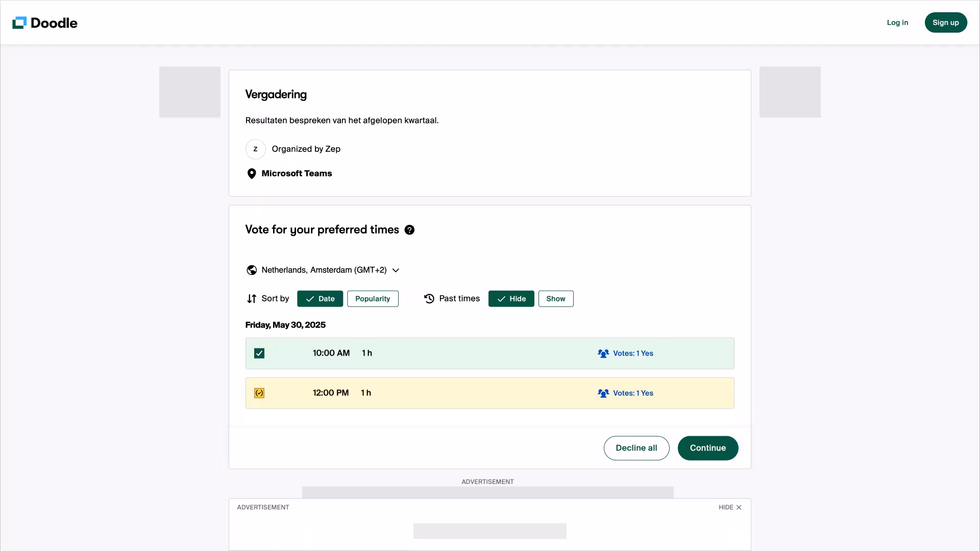Click organizer avatar Z circle
The width and height of the screenshot is (980, 551).
click(255, 149)
